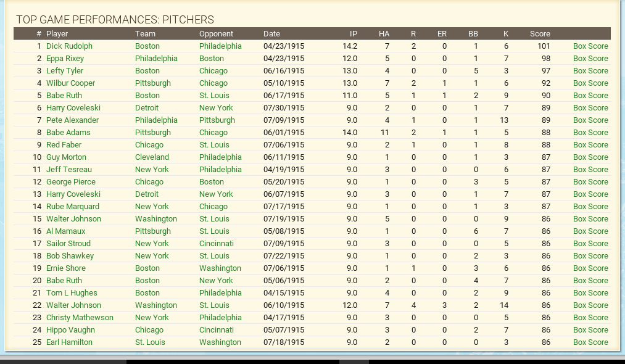625x364 pixels.
Task: Open Dick Rudolph's player page
Action: coord(69,46)
